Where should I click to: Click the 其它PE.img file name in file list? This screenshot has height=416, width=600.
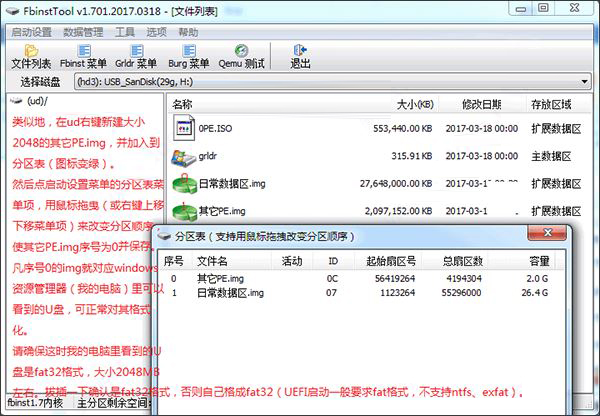point(222,211)
